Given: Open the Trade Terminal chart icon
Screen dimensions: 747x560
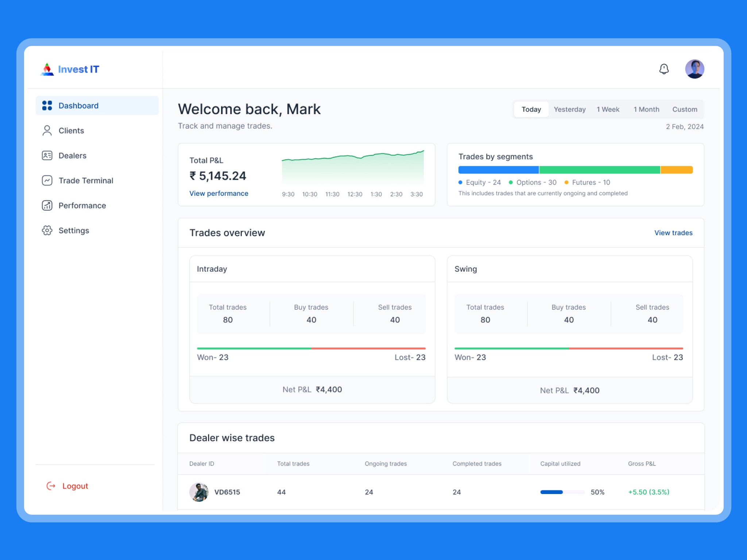Looking at the screenshot, I should click(47, 180).
